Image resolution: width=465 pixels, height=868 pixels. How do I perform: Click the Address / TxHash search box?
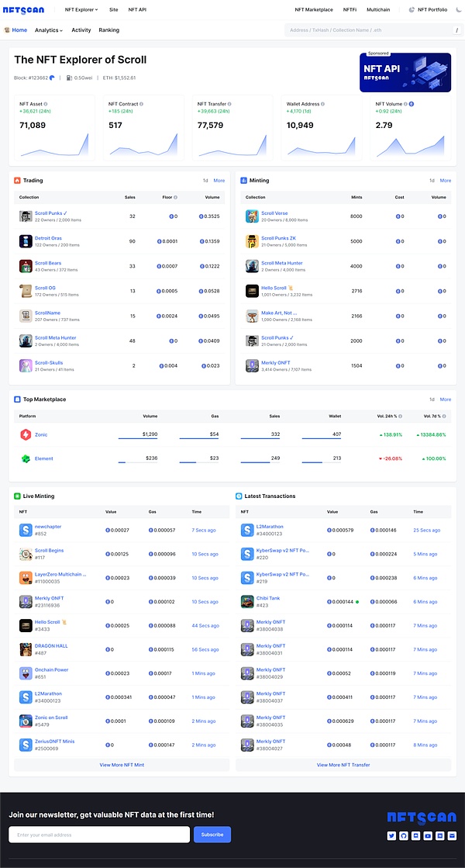(x=368, y=30)
